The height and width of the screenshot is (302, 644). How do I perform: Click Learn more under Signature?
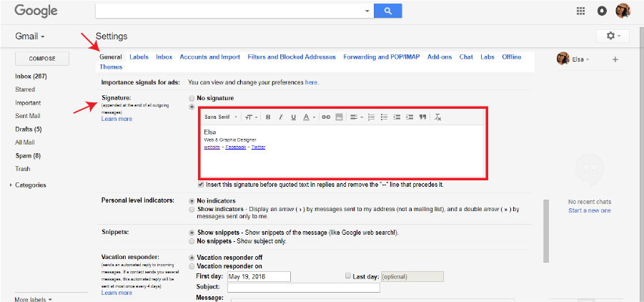click(117, 119)
